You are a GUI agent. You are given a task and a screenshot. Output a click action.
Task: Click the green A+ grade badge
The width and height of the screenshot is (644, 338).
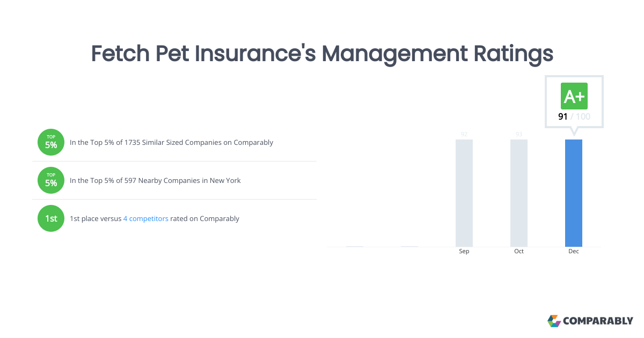574,96
